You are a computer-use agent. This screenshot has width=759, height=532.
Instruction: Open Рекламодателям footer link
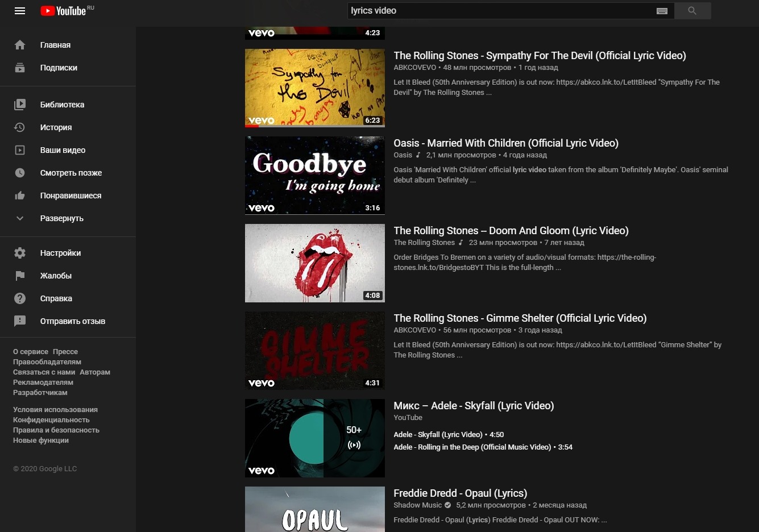point(43,383)
